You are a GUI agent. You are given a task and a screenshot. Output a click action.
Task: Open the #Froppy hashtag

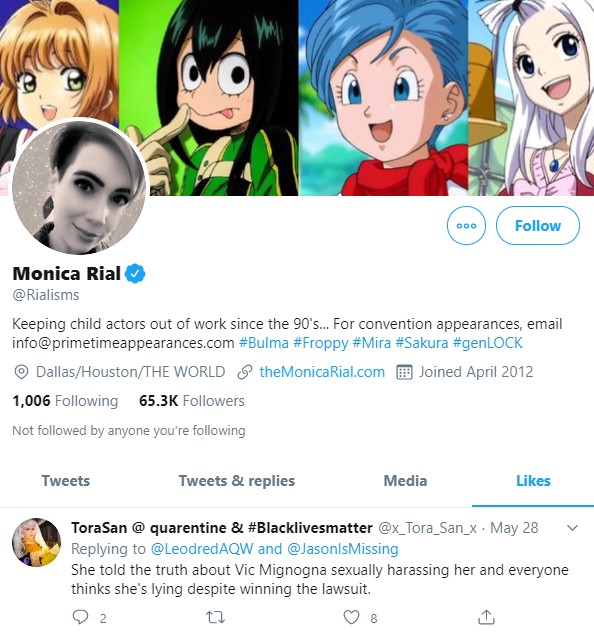pyautogui.click(x=321, y=343)
